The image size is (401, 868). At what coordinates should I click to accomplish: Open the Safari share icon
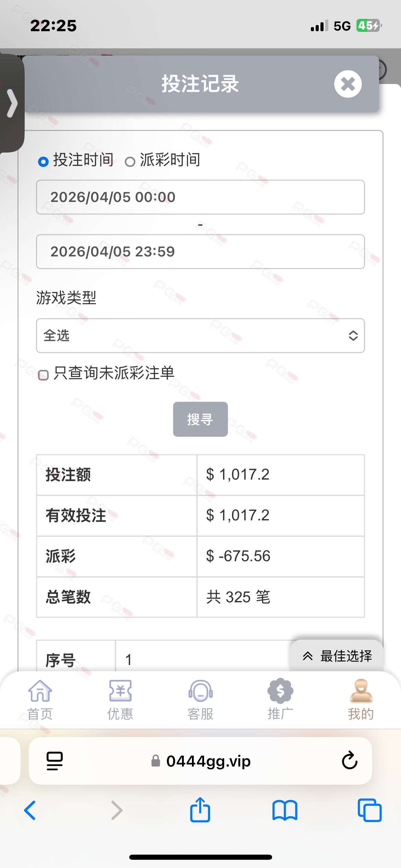[x=200, y=810]
